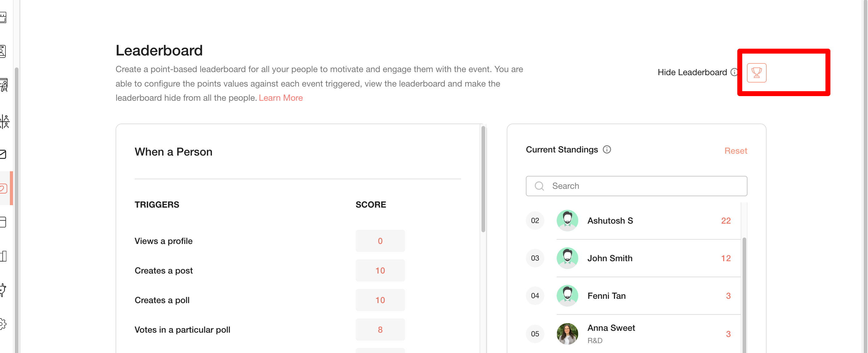Click rank badge 02

[x=535, y=220]
